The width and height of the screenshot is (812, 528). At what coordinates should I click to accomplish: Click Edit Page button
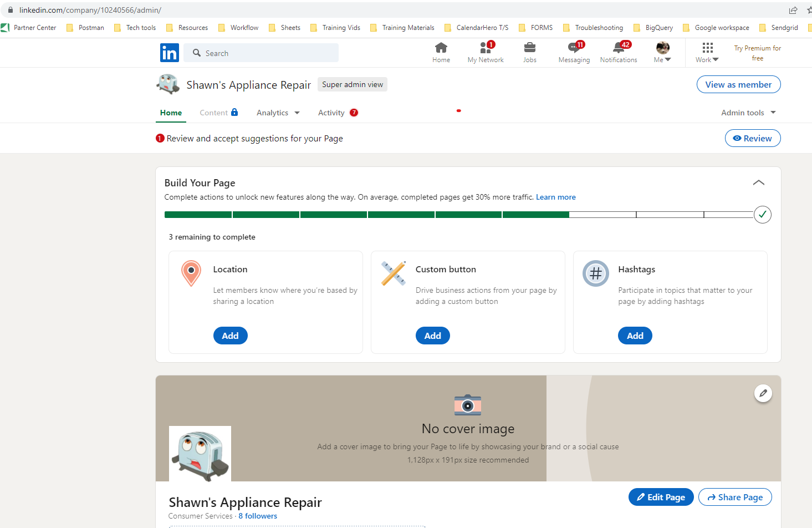point(661,497)
